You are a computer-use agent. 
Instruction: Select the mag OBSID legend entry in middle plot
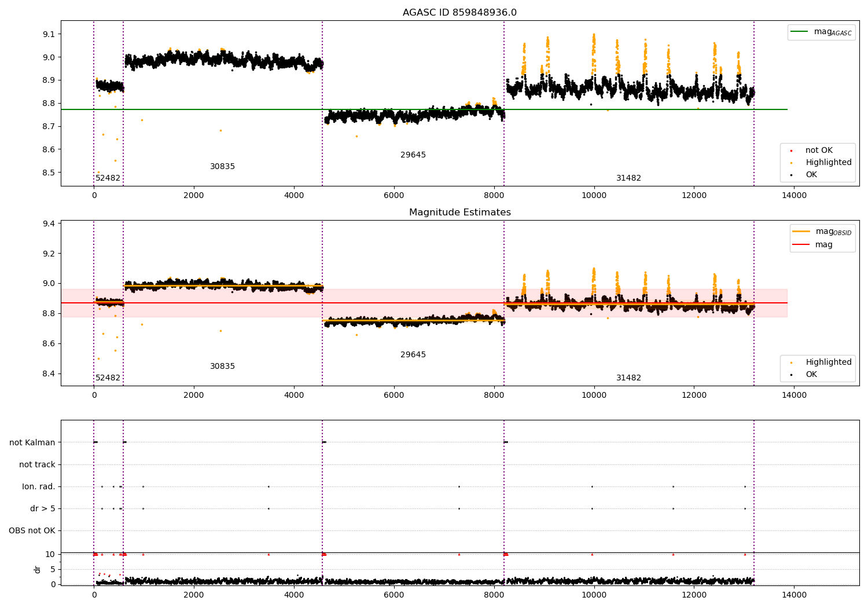click(823, 232)
